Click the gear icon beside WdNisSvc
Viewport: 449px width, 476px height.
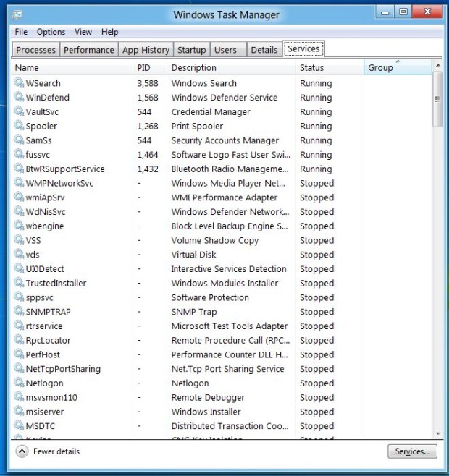(x=19, y=211)
